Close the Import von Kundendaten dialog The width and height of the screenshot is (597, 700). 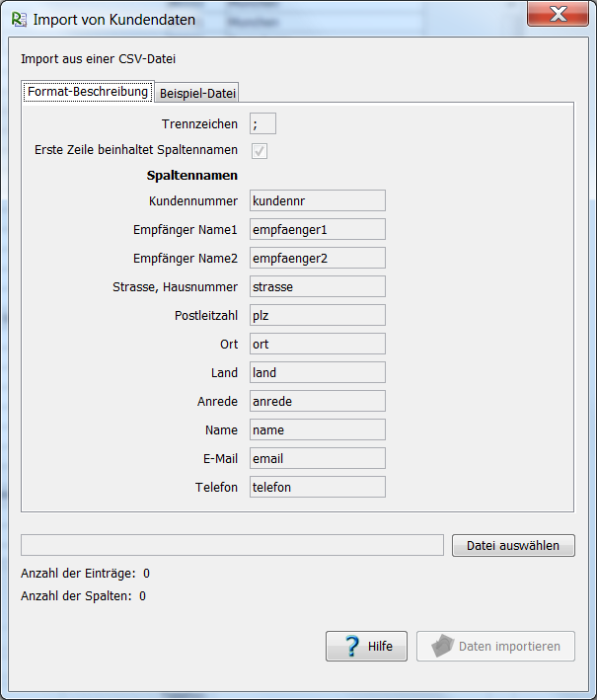(x=559, y=15)
